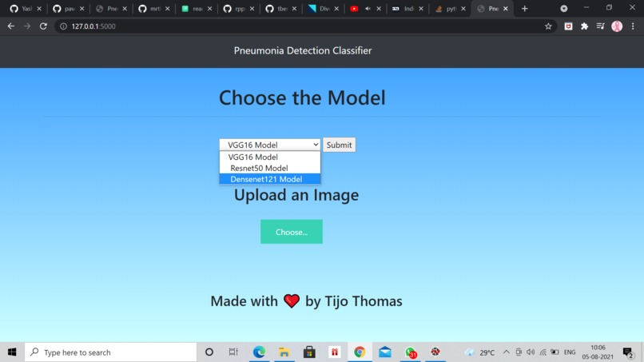Open the red Pocket-style extension icon
Screen dimensions: 644x362
(568, 26)
